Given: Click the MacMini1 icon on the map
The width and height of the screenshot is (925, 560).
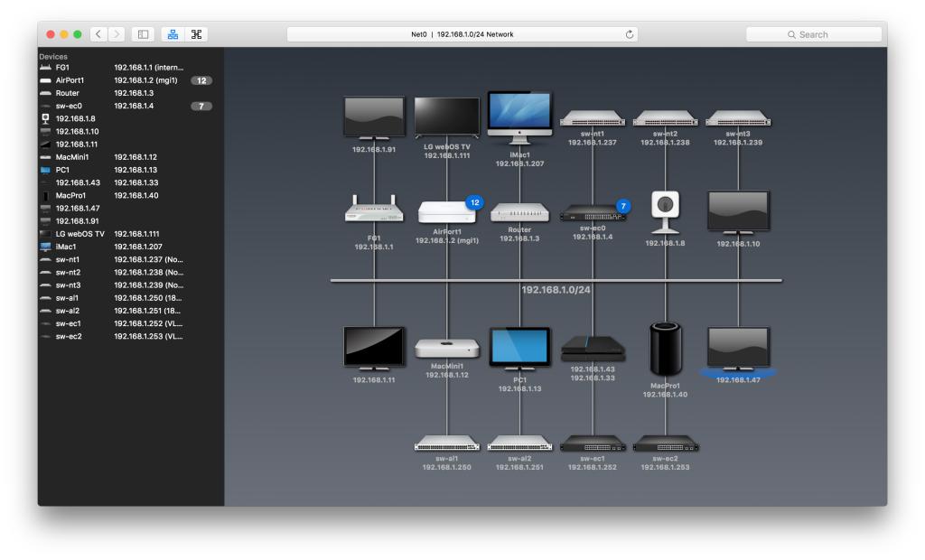Looking at the screenshot, I should pos(446,349).
